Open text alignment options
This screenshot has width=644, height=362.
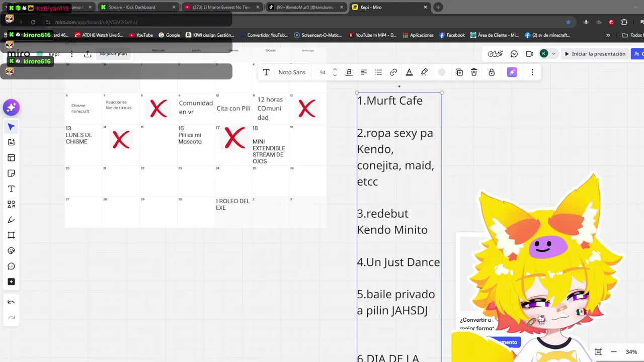tap(364, 72)
